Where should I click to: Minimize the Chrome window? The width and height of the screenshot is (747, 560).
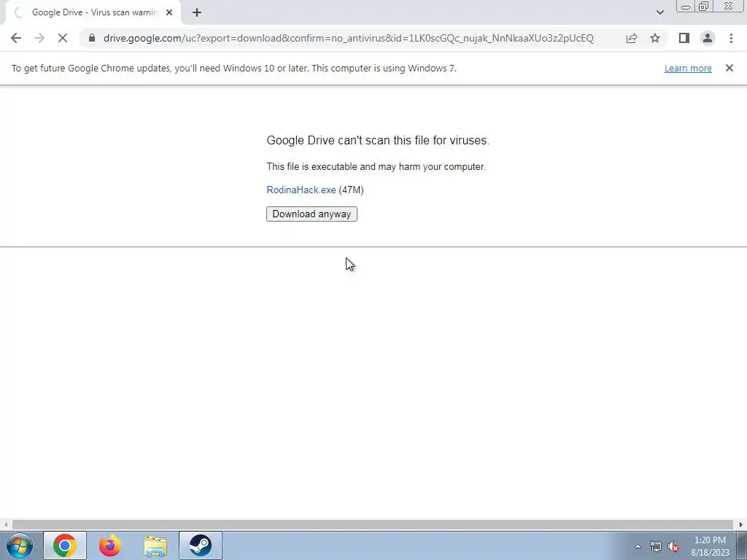pos(686,7)
